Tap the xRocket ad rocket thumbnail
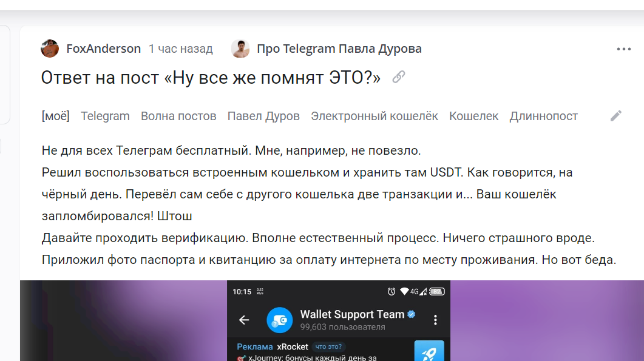Viewport: 644px width, 361px height. [x=429, y=351]
